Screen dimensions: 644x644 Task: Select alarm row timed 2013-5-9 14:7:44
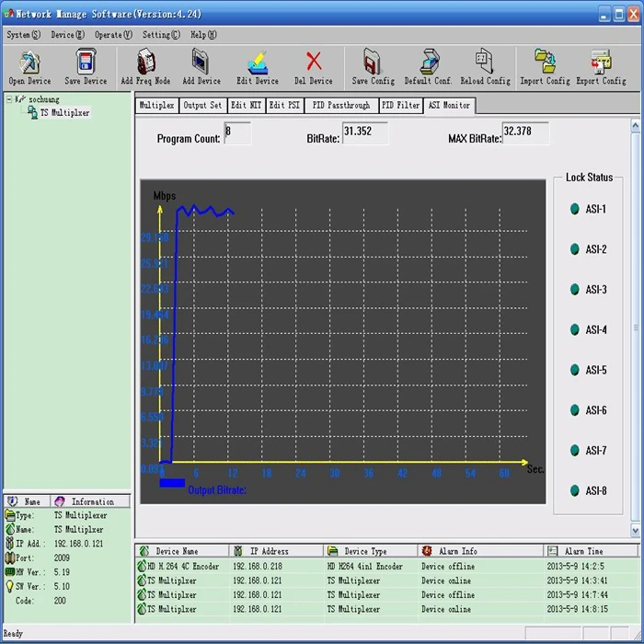pos(387,594)
